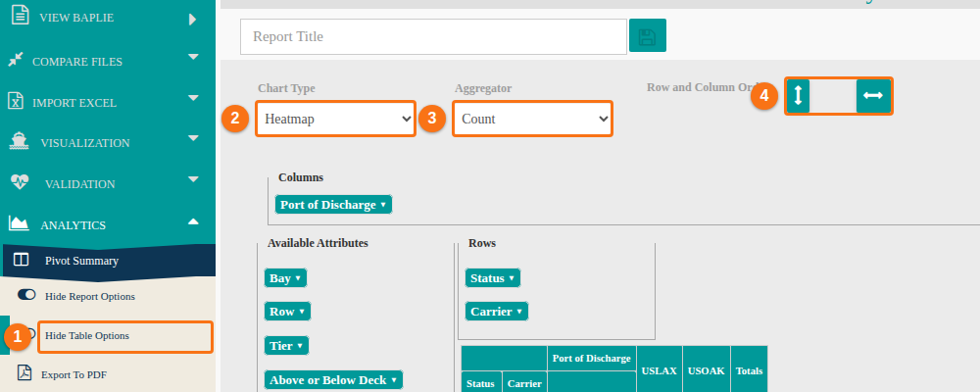This screenshot has height=392, width=980.
Task: Click the Analytics chart icon
Action: (19, 223)
